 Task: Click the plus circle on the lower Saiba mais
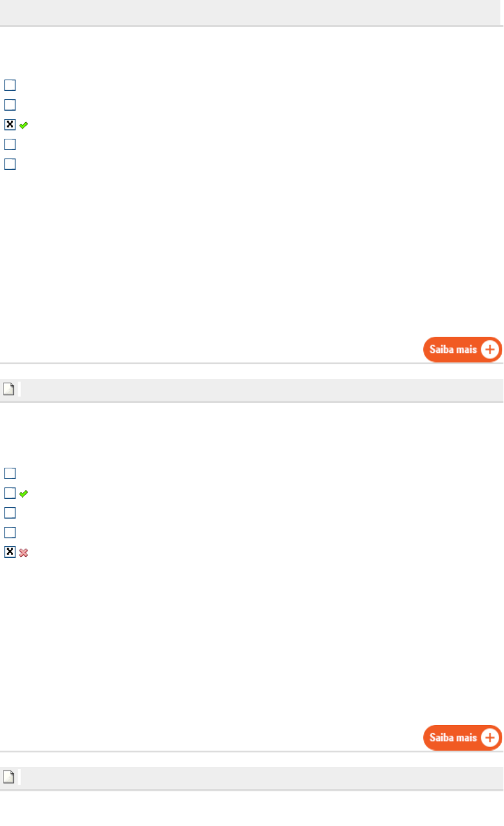tap(490, 737)
